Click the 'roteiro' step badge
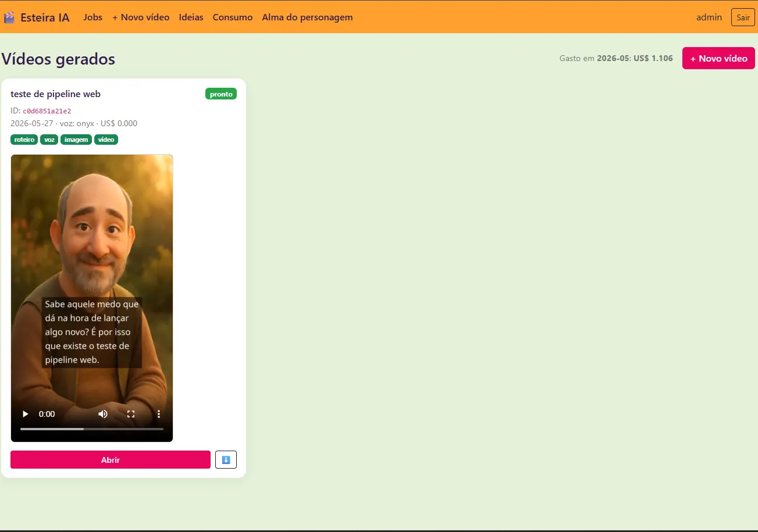This screenshot has height=532, width=758. click(x=24, y=140)
